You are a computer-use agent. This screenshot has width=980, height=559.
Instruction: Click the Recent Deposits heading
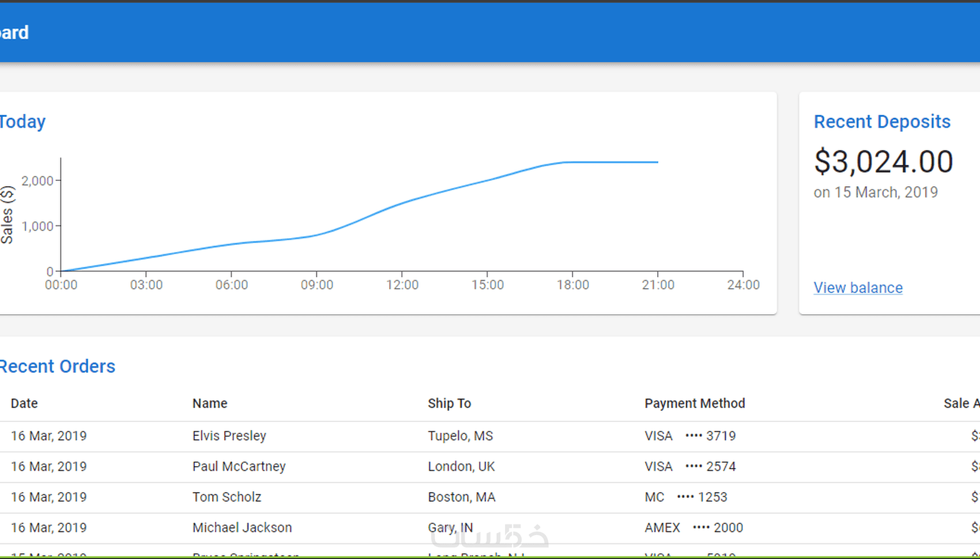[882, 122]
